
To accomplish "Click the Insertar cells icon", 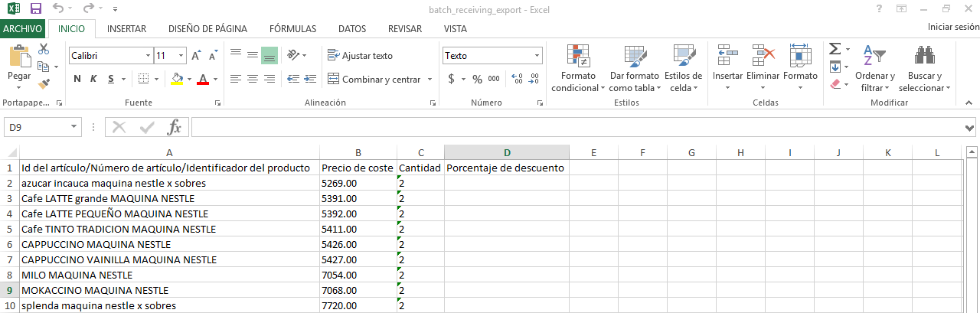I will pos(727,55).
